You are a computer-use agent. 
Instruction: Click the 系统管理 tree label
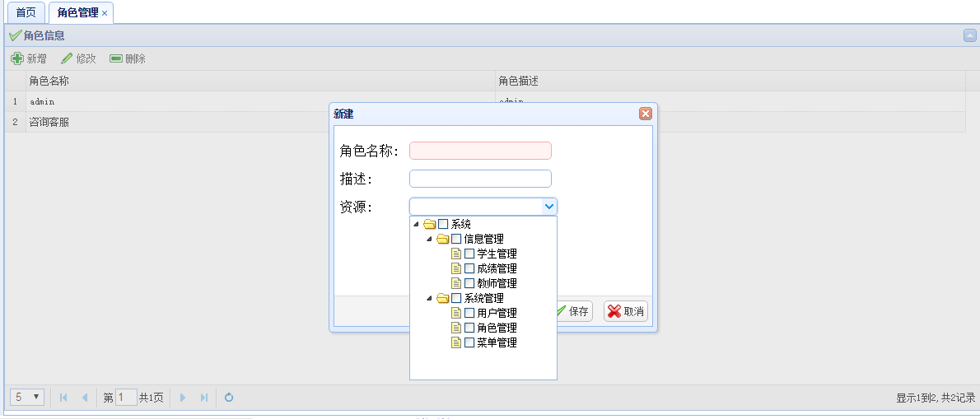pyautogui.click(x=483, y=299)
